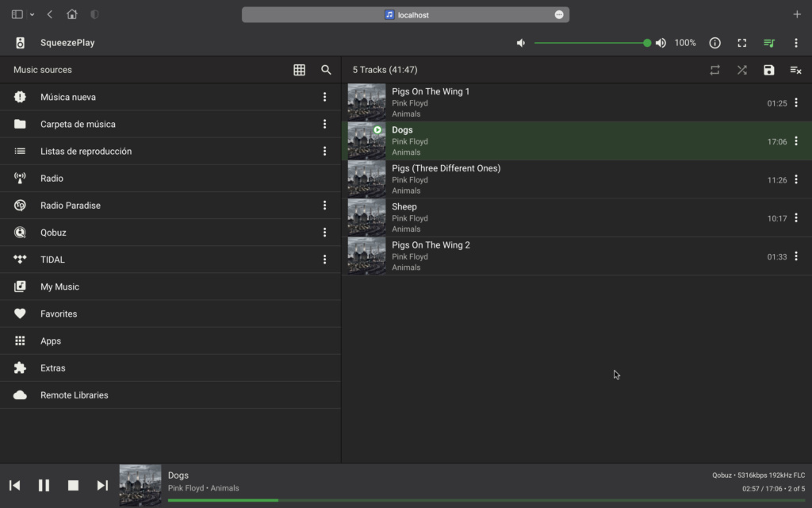This screenshot has height=508, width=812.
Task: Skip to previous track
Action: pyautogui.click(x=14, y=485)
